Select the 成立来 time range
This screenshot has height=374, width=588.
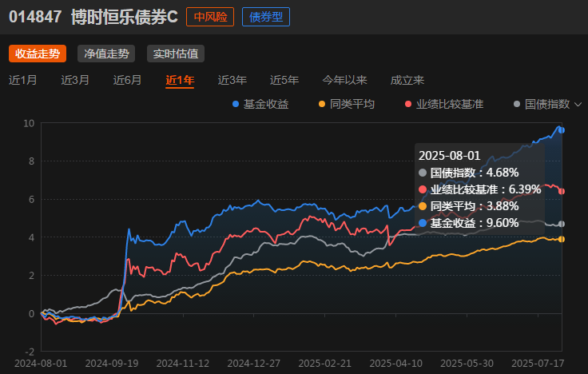(x=407, y=80)
